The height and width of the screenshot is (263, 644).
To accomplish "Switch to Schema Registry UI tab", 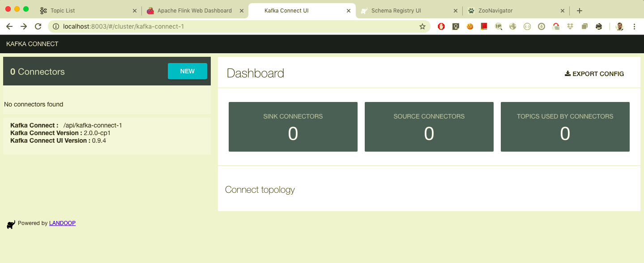I will tap(409, 10).
